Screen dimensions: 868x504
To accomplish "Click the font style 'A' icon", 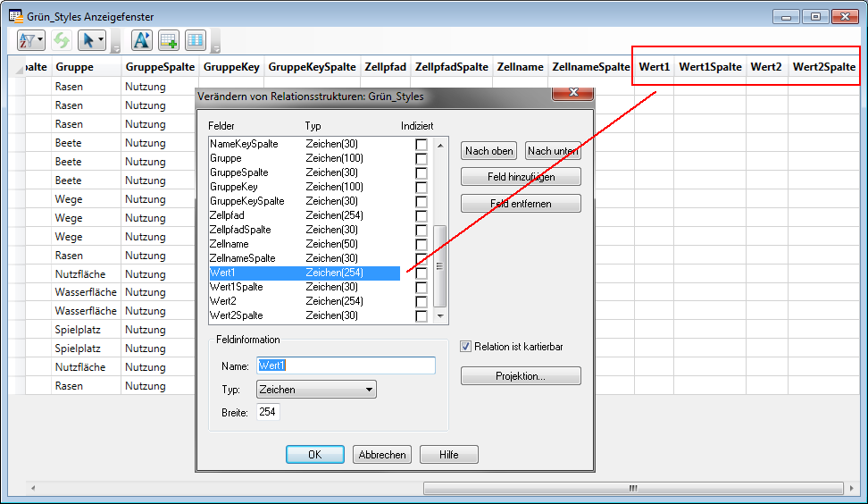I will tap(142, 40).
